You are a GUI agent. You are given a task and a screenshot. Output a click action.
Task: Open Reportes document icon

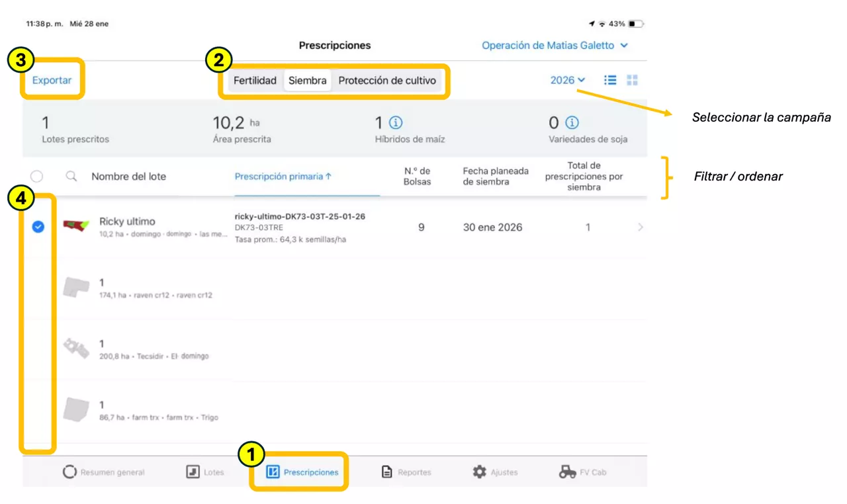387,472
